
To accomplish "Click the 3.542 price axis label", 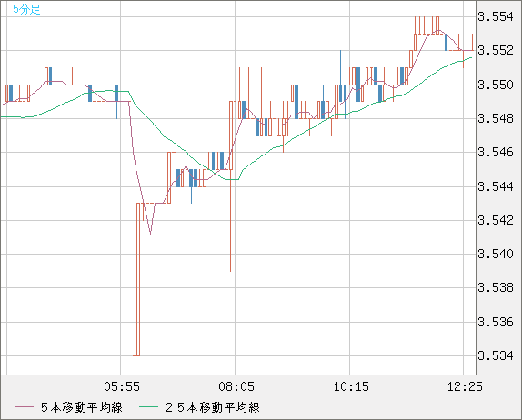I will coord(496,220).
